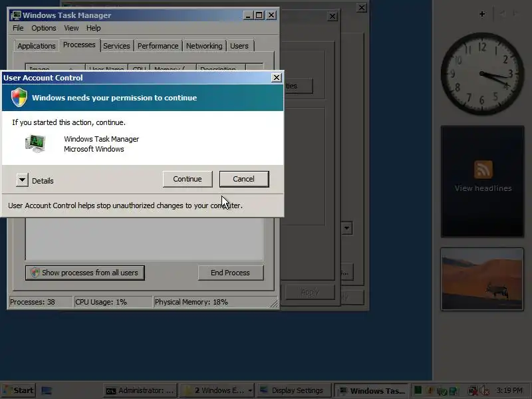The image size is (532, 399).
Task: Select the Processes tab
Action: point(79,45)
